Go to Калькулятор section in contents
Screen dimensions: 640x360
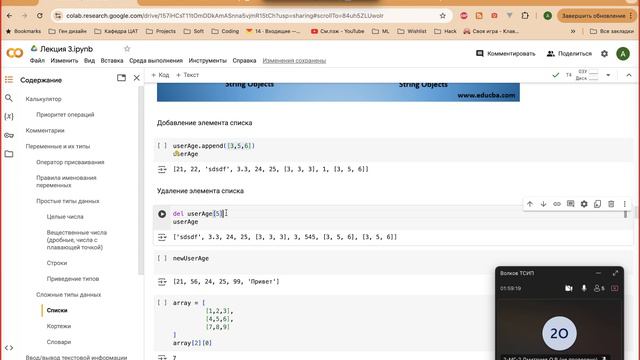tap(43, 99)
